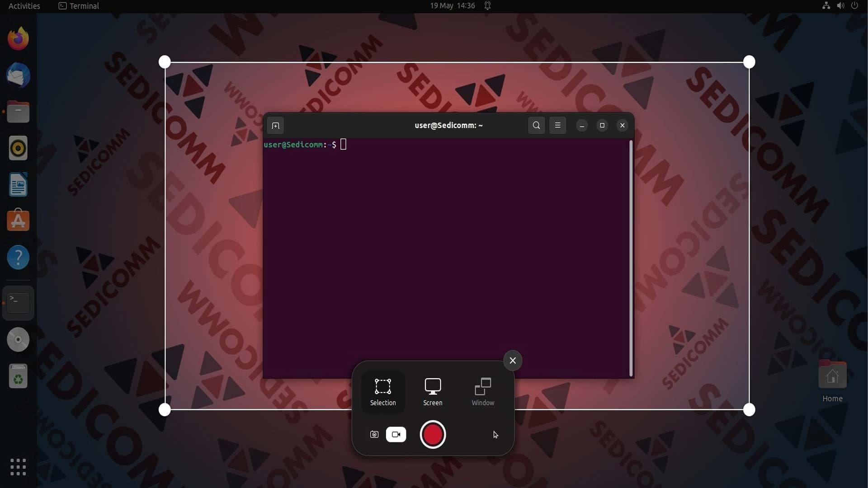Viewport: 868px width, 488px height.
Task: Click the notification bell icon
Action: click(487, 6)
